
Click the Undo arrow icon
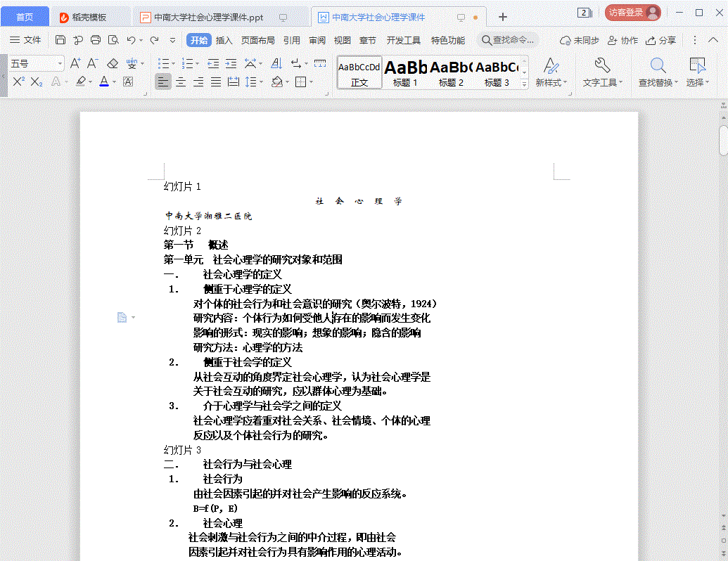click(132, 40)
